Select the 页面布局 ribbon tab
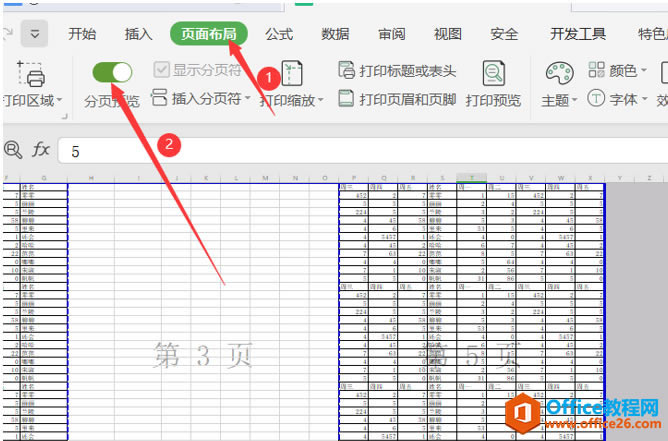 click(x=209, y=34)
